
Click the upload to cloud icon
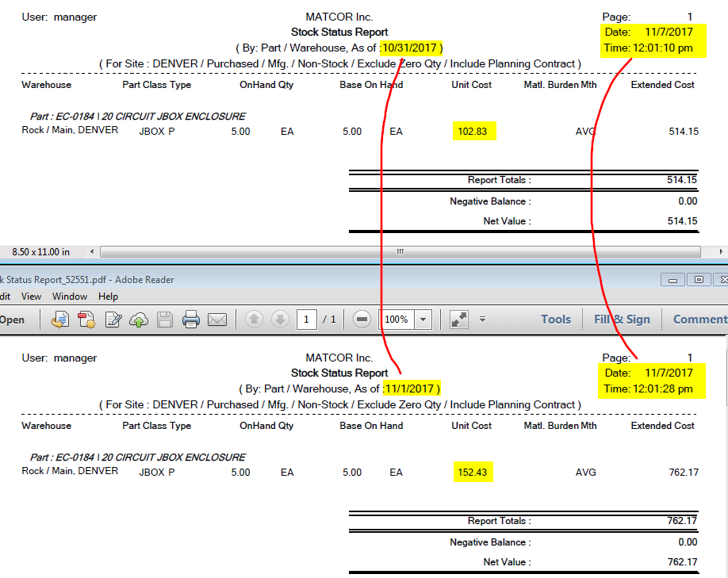(139, 320)
